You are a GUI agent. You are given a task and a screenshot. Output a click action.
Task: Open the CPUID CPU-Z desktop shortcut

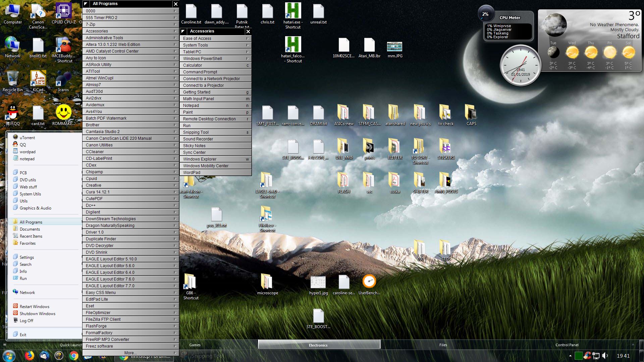63,12
